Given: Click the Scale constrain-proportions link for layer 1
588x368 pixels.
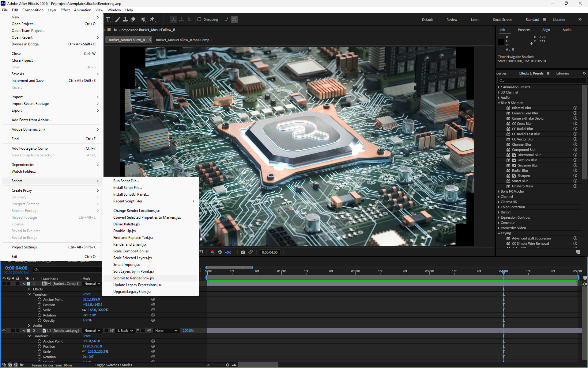Looking at the screenshot, I should coord(84,310).
